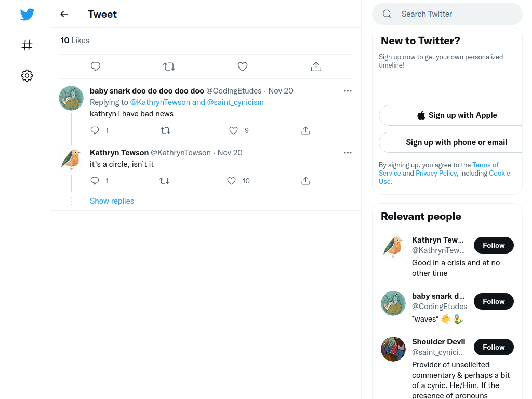Like the main tweet using the heart icon
The height and width of the screenshot is (399, 532).
[x=243, y=66]
